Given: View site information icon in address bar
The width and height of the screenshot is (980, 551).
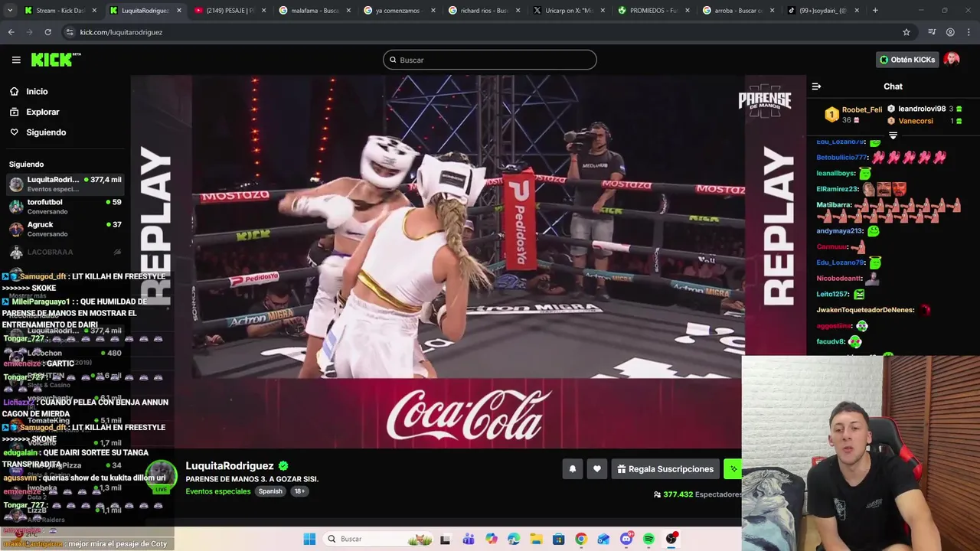Looking at the screenshot, I should point(70,32).
